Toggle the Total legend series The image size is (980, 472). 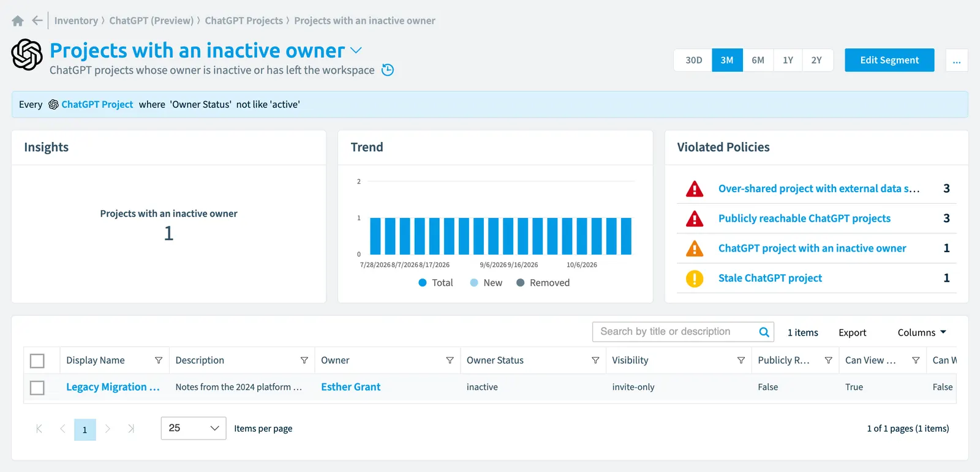(436, 283)
